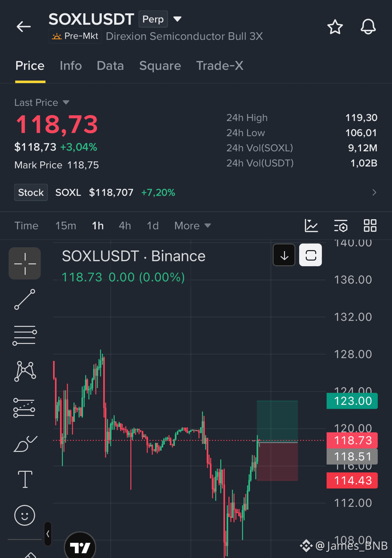Select the 1d interval
This screenshot has width=392, height=558.
click(152, 225)
